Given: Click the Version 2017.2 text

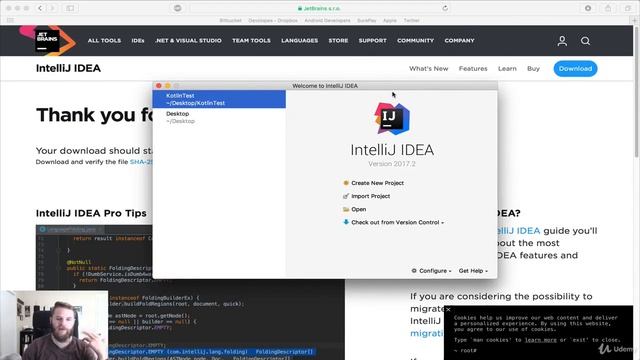Looking at the screenshot, I should (x=392, y=164).
